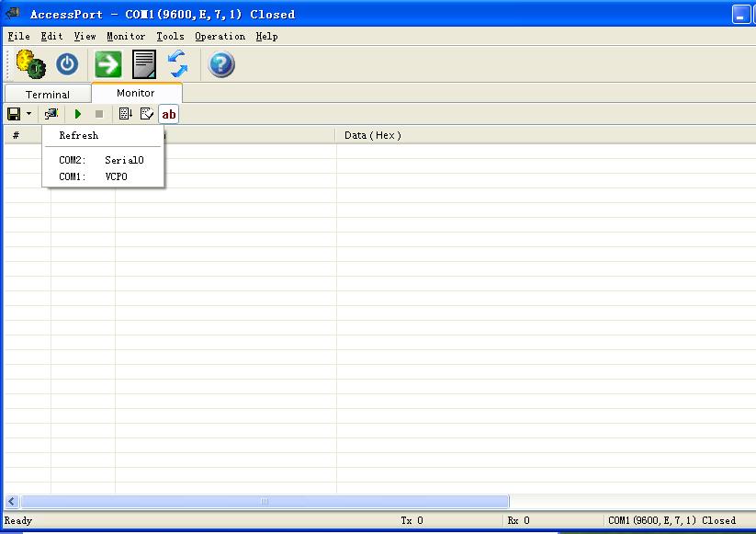Click the floppy disk save icon
The width and height of the screenshot is (756, 534).
[14, 114]
